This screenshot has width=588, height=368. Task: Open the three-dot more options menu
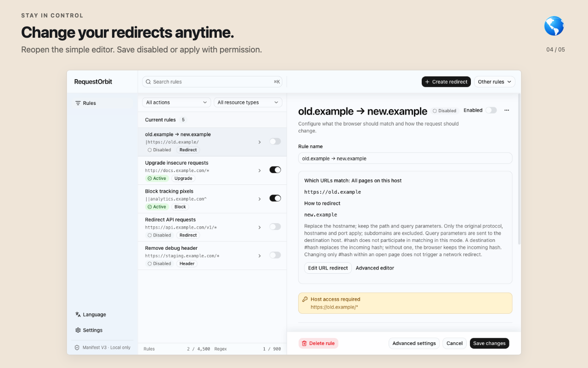click(507, 110)
